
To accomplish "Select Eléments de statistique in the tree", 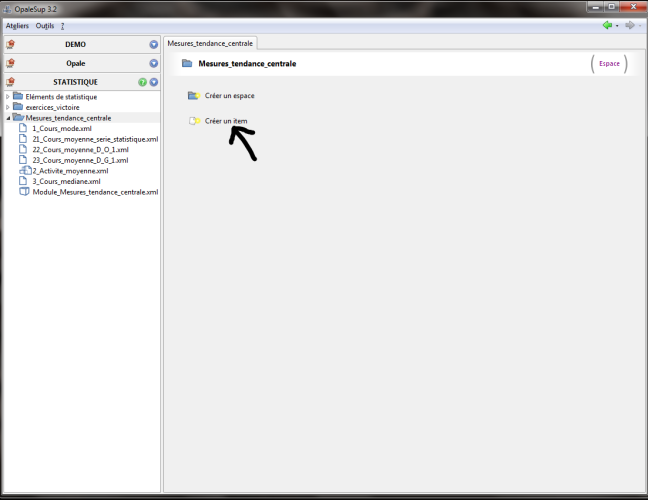I will pyautogui.click(x=61, y=97).
